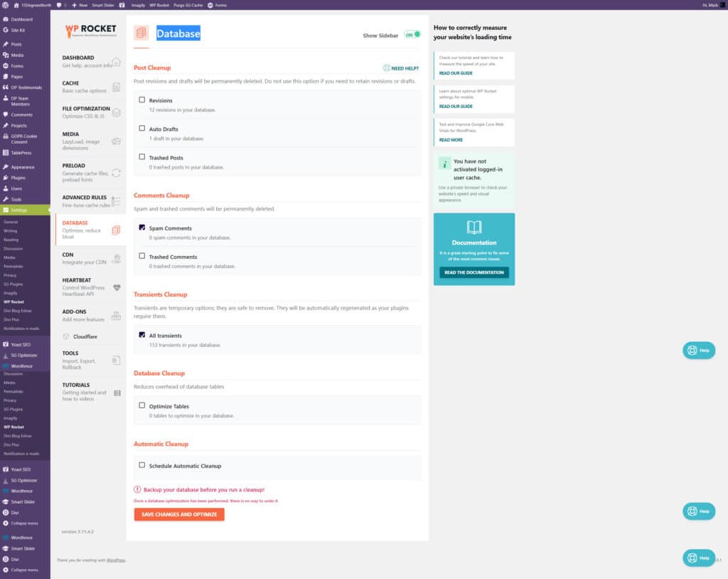Click the orange database icon beside page title
Screen dimensions: 728x579
[x=141, y=33]
